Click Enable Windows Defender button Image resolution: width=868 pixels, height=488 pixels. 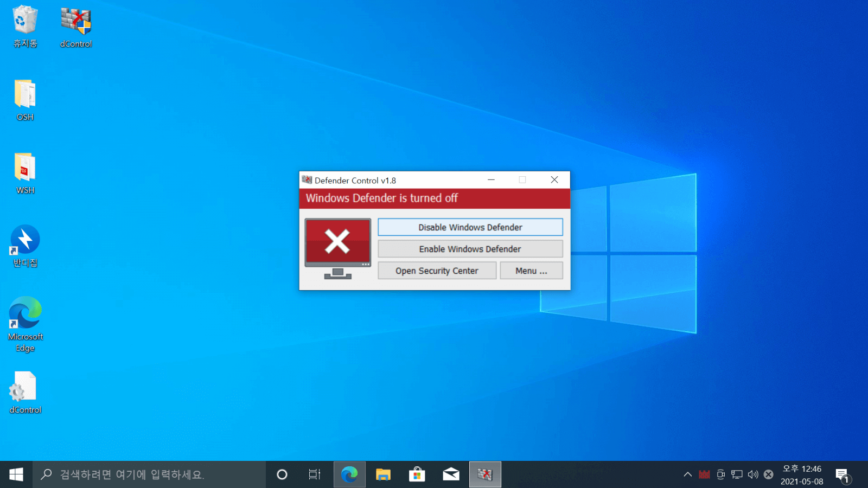tap(470, 249)
